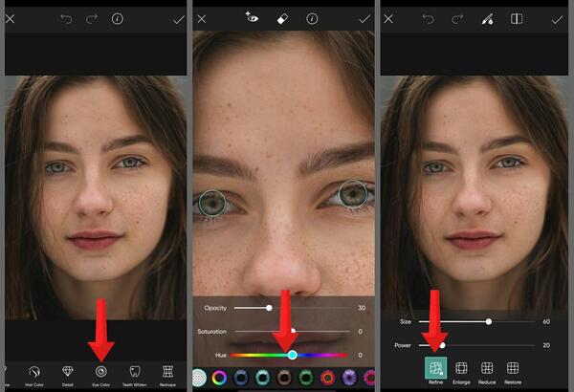Click the Size slider handle
The width and height of the screenshot is (574, 392).
(x=489, y=321)
